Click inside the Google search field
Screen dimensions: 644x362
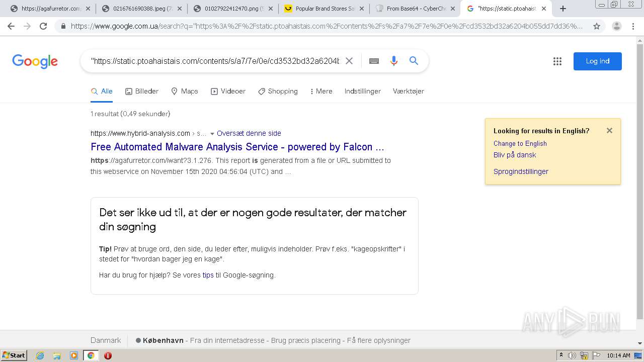coord(215,61)
